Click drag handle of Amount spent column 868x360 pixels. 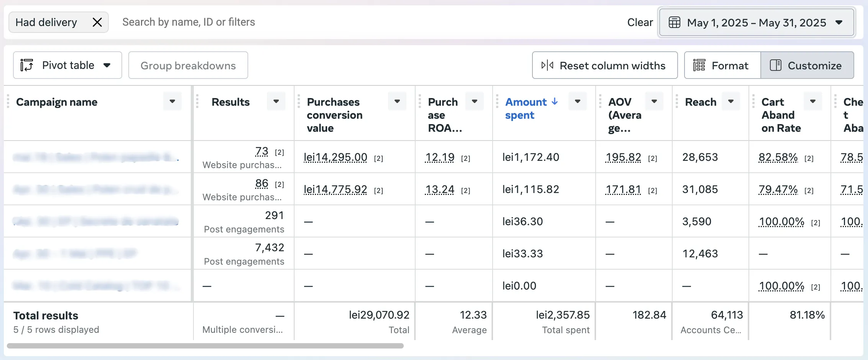coord(497,101)
